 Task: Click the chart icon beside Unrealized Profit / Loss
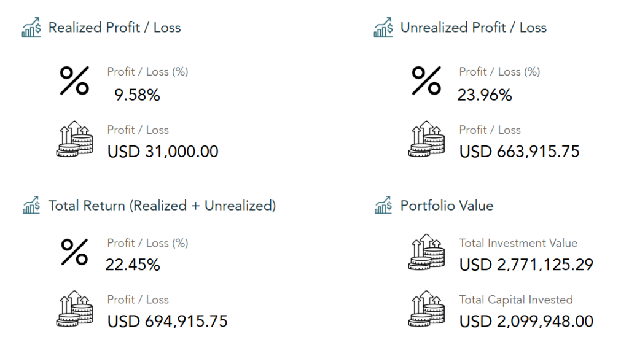tap(383, 27)
